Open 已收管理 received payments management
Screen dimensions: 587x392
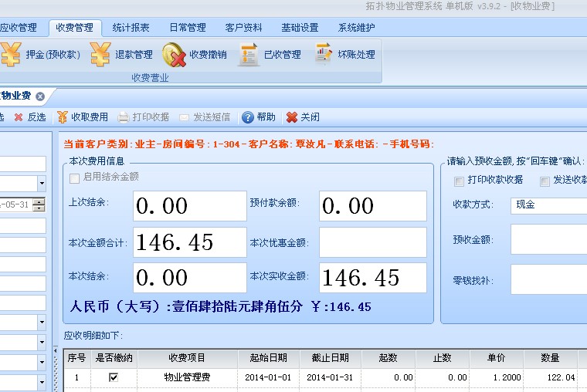click(270, 55)
